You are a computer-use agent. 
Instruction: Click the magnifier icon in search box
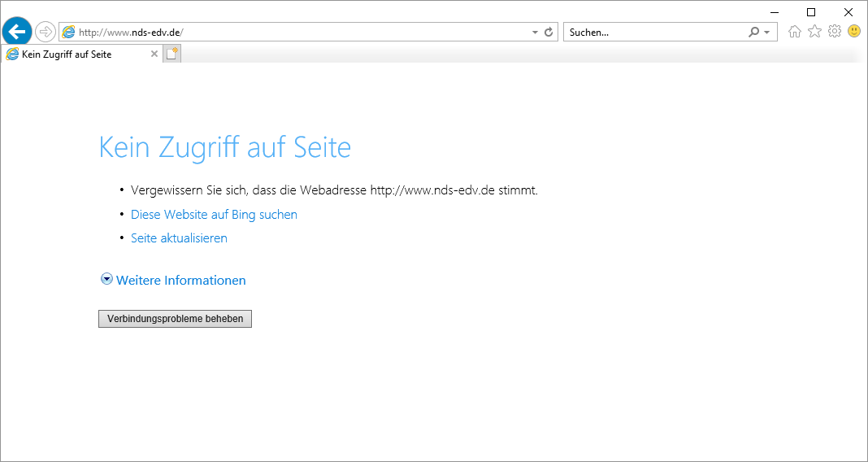point(754,33)
